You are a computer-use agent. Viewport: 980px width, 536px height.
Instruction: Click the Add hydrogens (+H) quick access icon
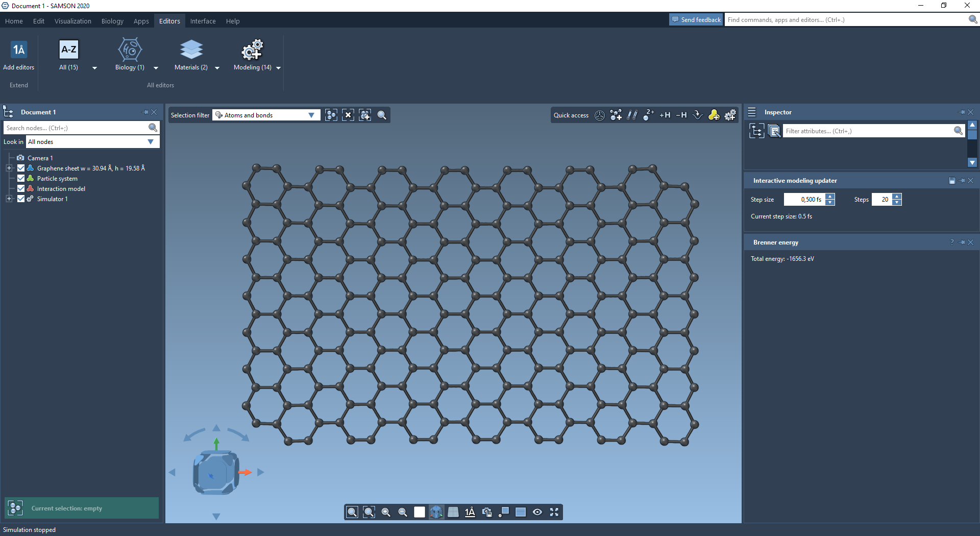pyautogui.click(x=665, y=115)
